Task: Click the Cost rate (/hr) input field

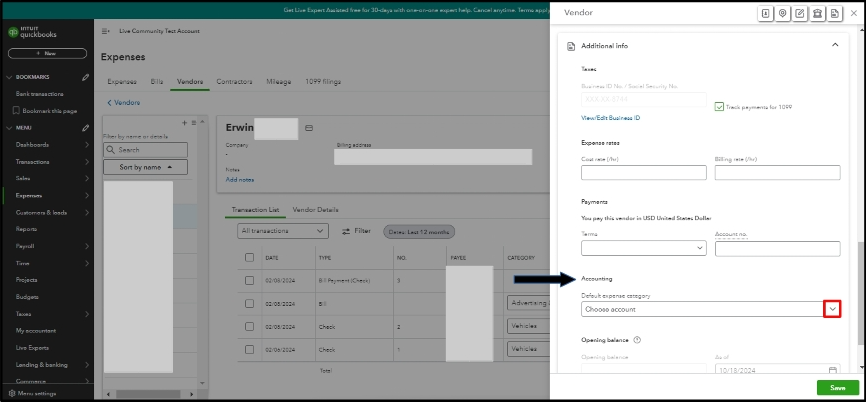Action: point(643,173)
